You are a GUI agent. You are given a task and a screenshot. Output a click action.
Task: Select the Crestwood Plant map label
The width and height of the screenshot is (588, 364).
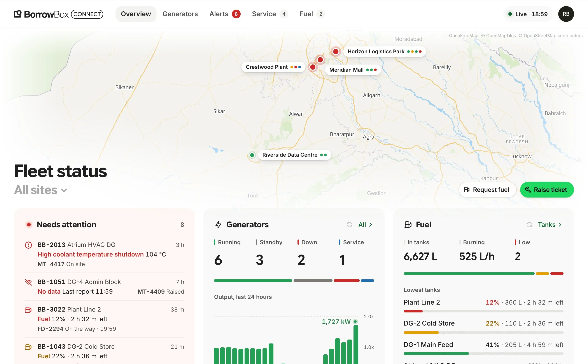click(x=273, y=67)
